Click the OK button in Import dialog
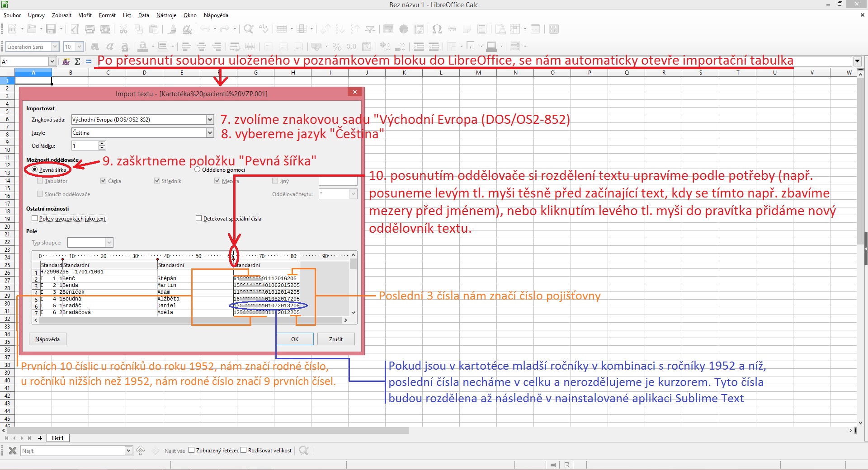868x470 pixels. [295, 339]
